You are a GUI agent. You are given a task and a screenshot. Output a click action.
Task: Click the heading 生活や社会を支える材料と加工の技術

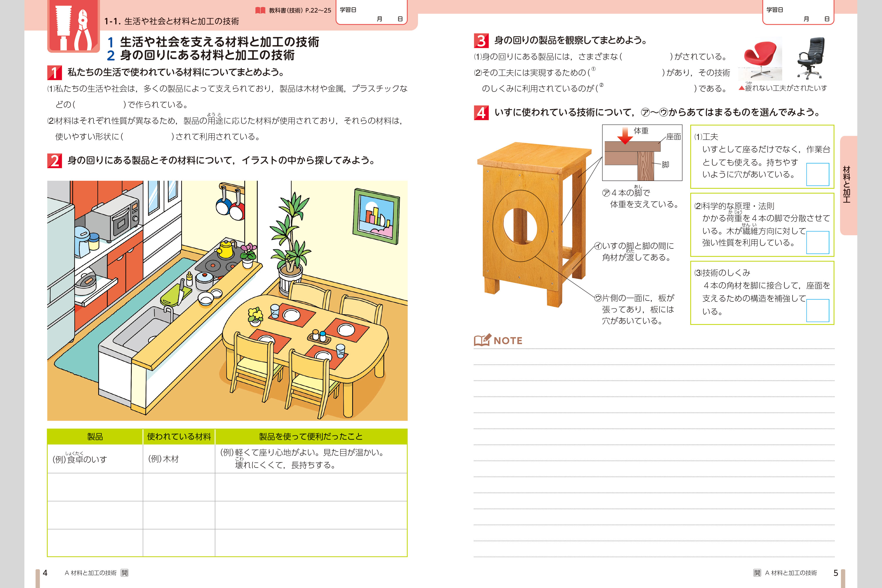[219, 42]
